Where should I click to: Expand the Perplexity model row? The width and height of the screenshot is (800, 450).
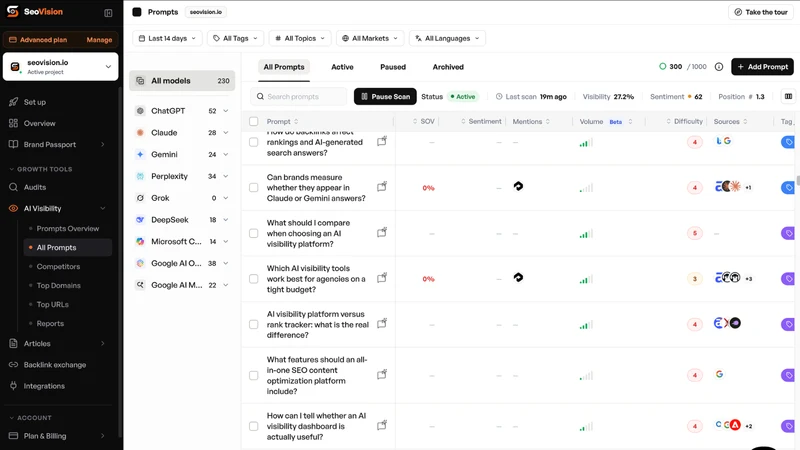pos(226,176)
